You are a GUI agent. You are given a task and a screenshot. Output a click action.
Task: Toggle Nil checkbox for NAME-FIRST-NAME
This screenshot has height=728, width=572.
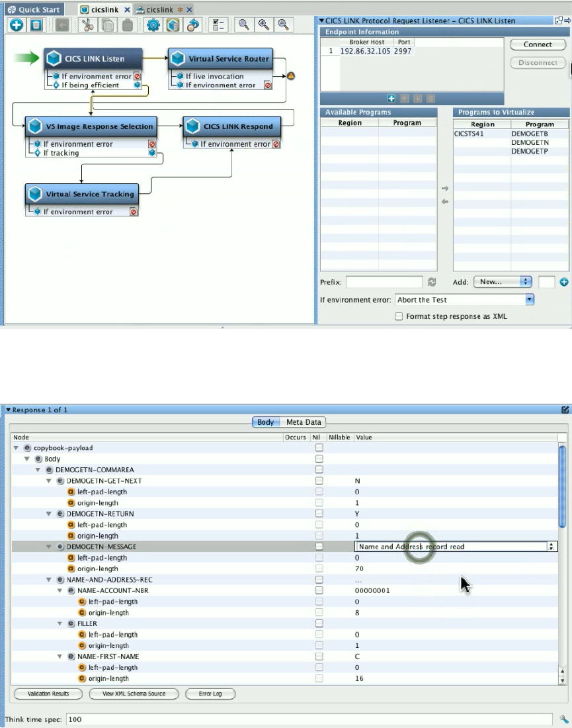pos(319,657)
